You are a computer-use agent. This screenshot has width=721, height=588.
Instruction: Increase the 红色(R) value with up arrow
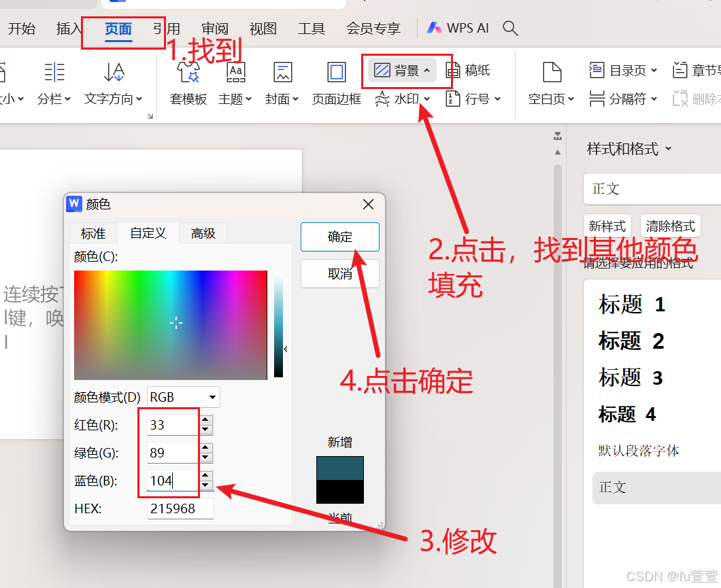click(205, 419)
